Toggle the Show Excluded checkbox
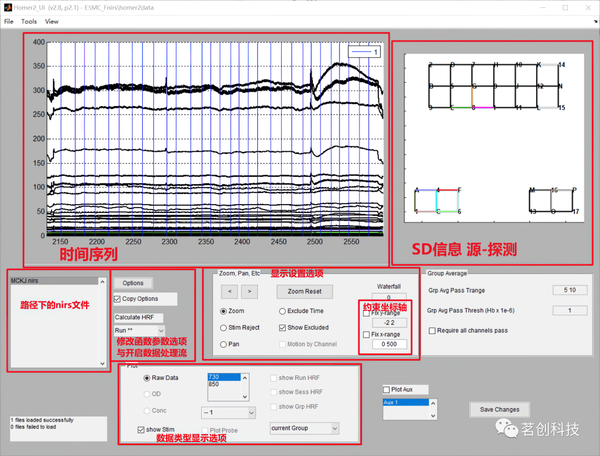Screen dimensions: 600x456 point(282,328)
